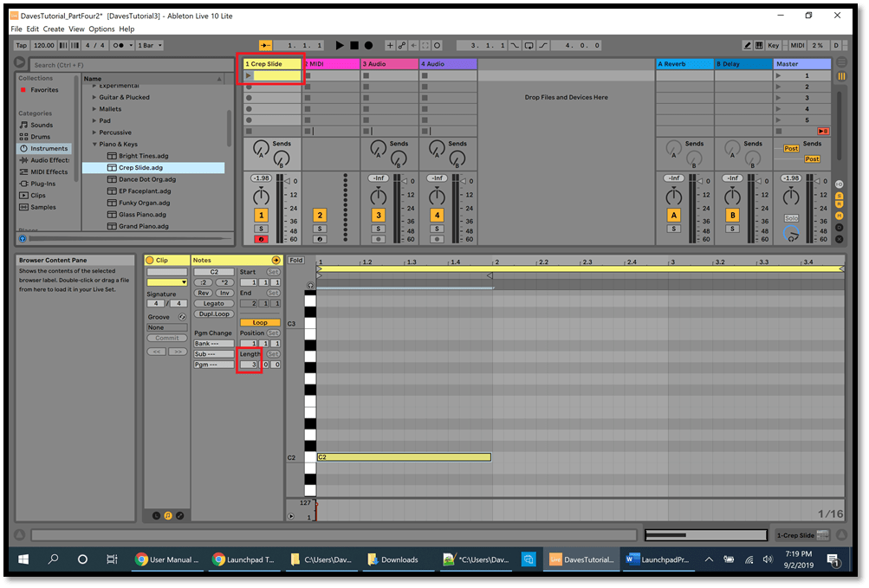
Task: Toggle return track A Activator
Action: tap(674, 215)
